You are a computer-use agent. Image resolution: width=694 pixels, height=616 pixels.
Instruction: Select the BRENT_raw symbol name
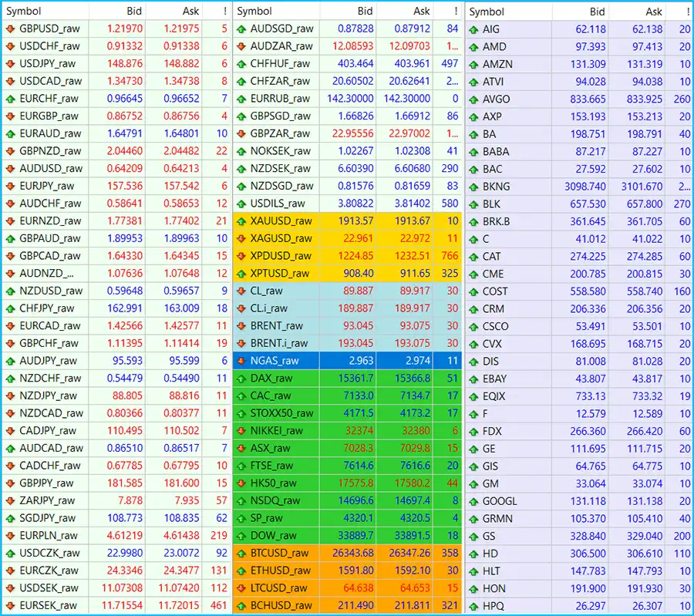(277, 326)
